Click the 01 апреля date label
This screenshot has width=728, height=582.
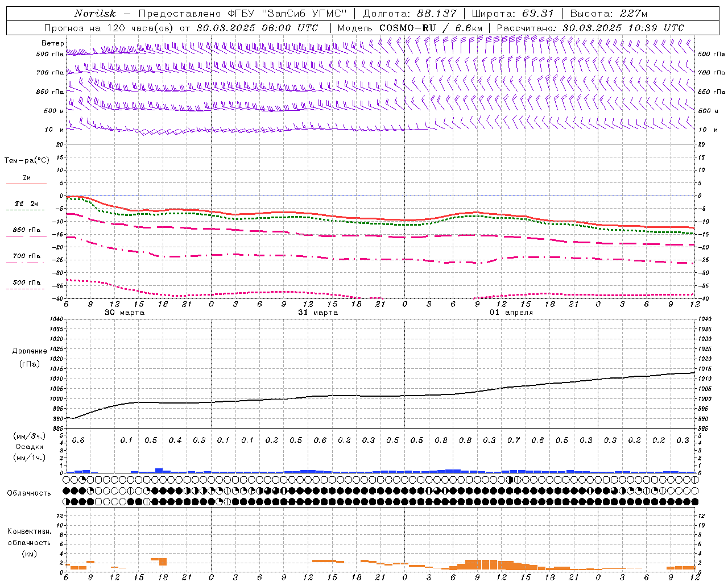point(511,313)
